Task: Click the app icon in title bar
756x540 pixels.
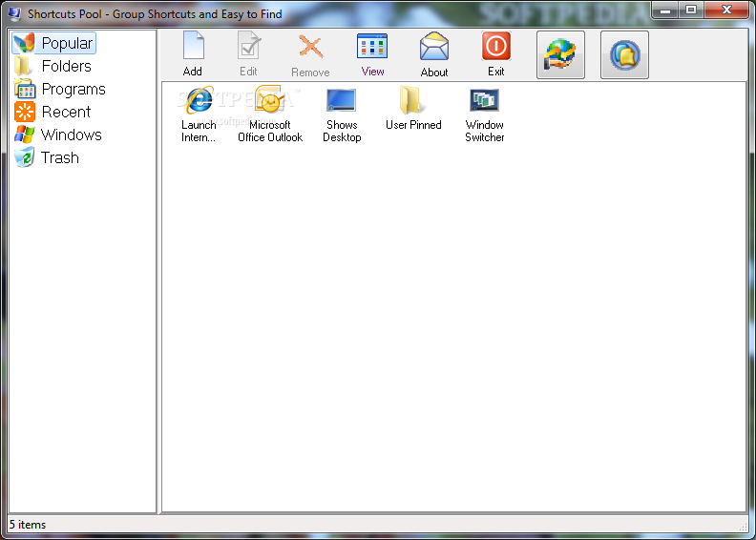Action: pos(14,14)
